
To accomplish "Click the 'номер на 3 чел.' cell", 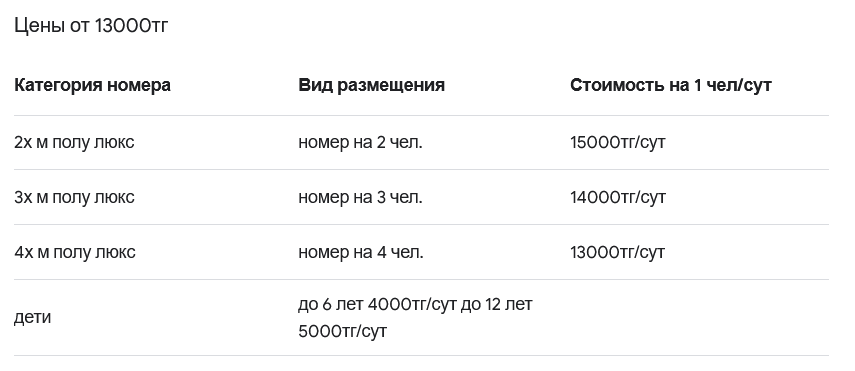I will 360,197.
